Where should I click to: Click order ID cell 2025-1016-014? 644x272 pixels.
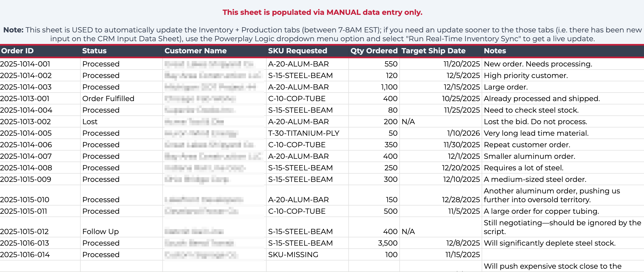[40, 255]
